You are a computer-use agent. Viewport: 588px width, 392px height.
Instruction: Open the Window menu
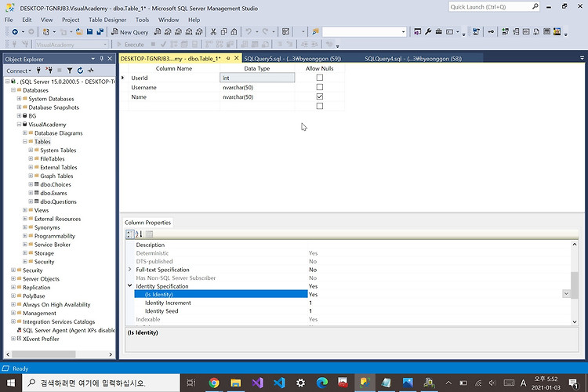point(169,20)
